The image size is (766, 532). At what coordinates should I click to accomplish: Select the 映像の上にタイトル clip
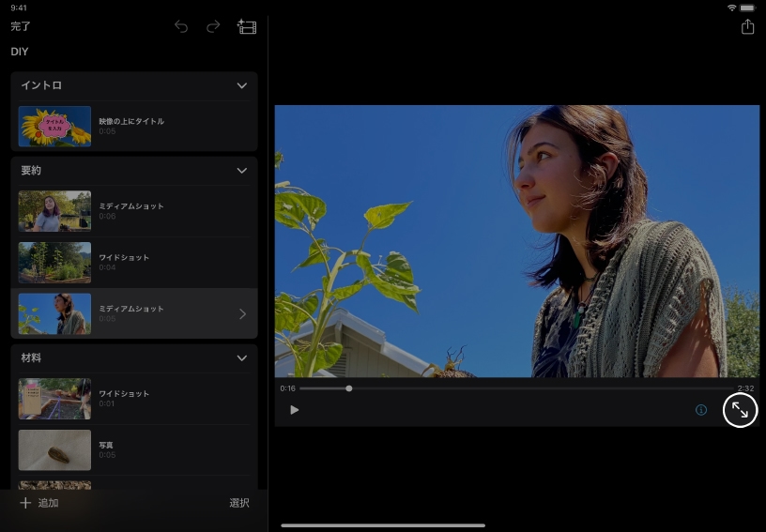coord(131,126)
